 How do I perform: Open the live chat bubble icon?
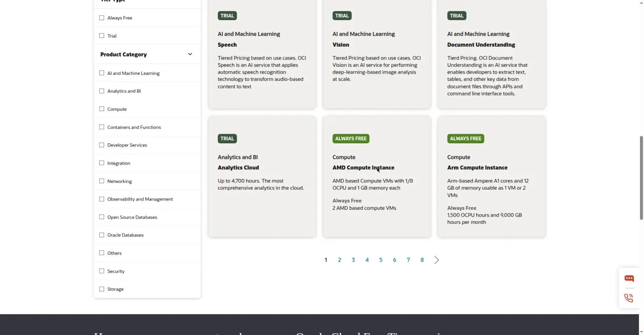(x=629, y=278)
